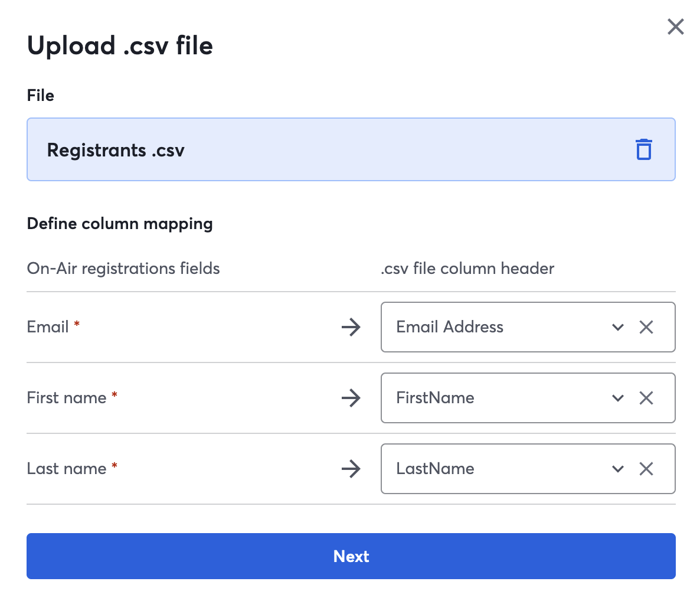
Task: Click the Last name field label
Action: pyautogui.click(x=67, y=469)
